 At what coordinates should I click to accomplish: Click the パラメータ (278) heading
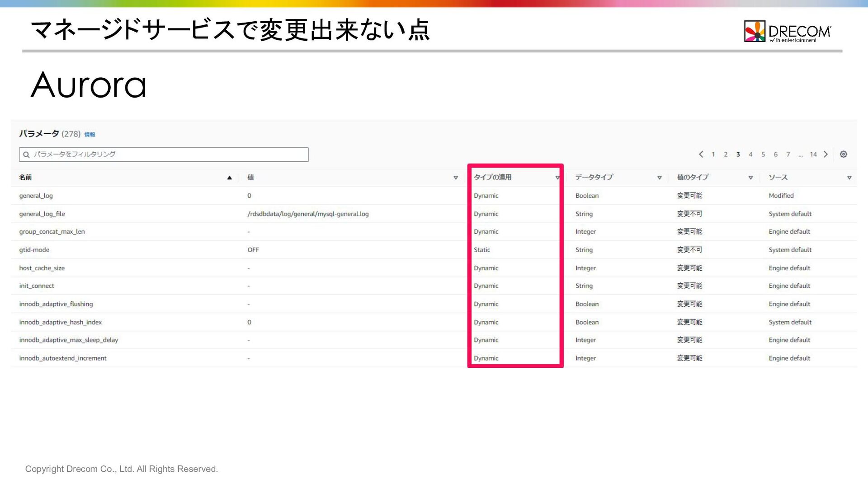[x=50, y=134]
